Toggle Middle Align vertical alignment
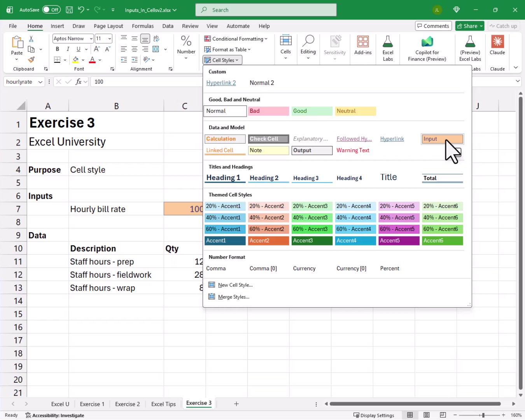This screenshot has width=525, height=420. [x=134, y=38]
